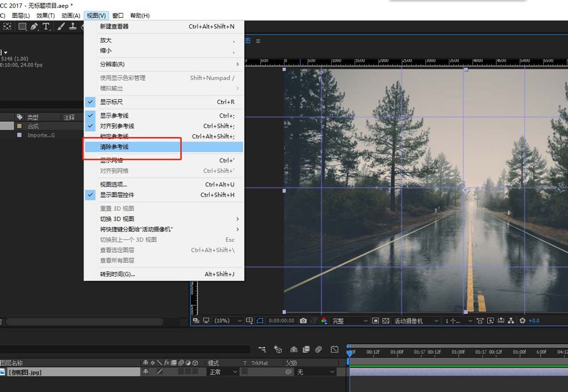Open the composition flowchart icon

click(x=511, y=320)
